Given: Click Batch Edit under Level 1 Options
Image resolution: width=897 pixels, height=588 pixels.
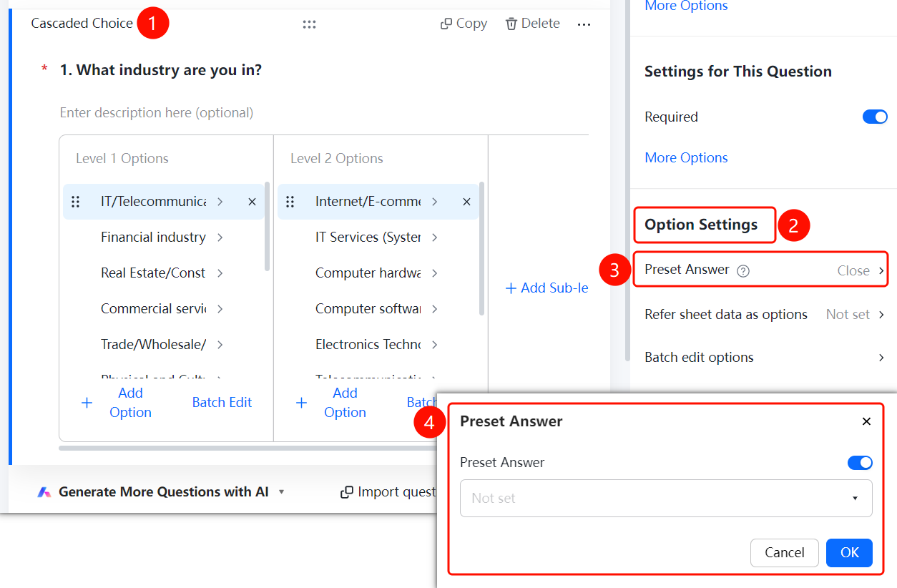Looking at the screenshot, I should click(222, 403).
